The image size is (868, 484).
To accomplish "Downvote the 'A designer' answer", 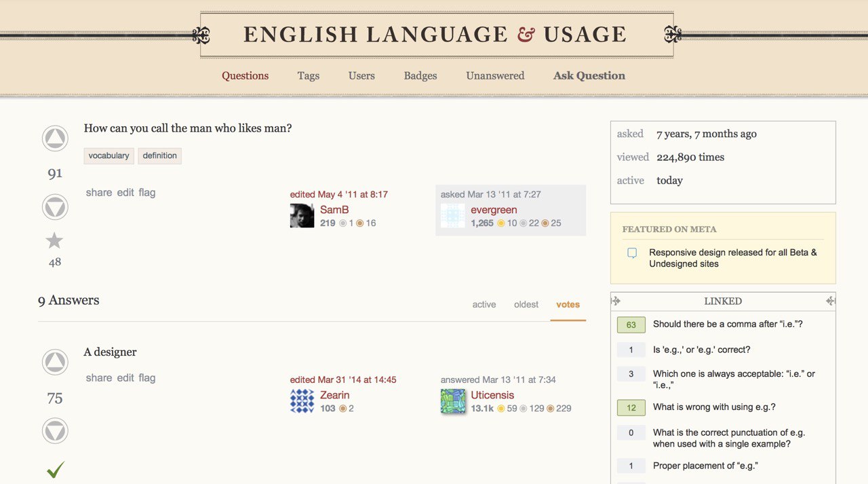I will (55, 430).
